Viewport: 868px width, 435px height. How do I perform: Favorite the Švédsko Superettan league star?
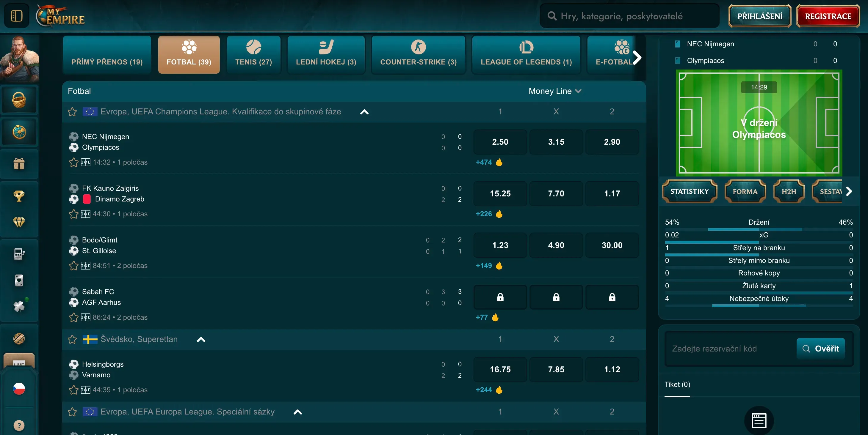tap(73, 339)
